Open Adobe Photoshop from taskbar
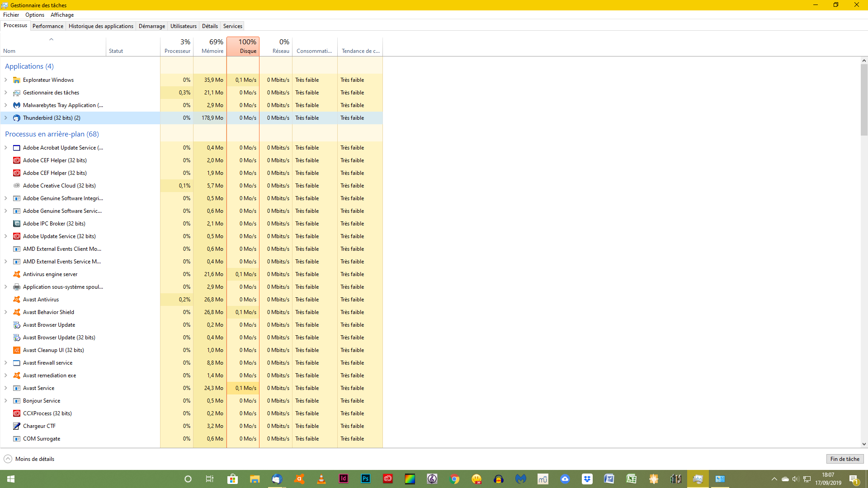The width and height of the screenshot is (868, 488). (x=366, y=479)
